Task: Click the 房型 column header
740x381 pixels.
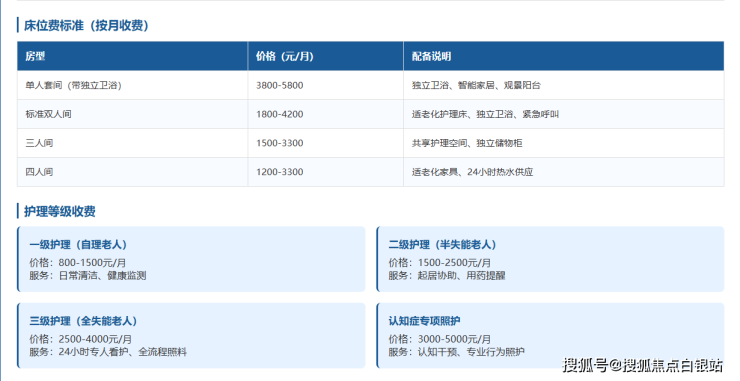Action: tap(132, 56)
